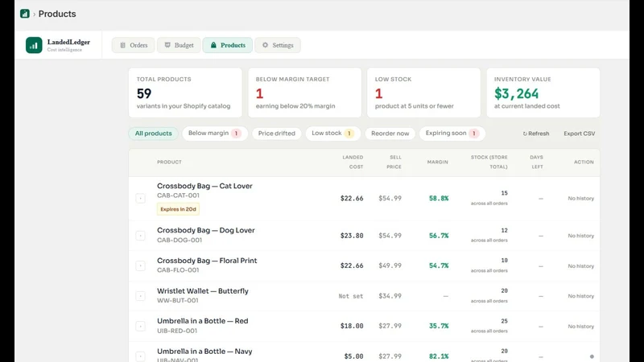Image resolution: width=644 pixels, height=362 pixels.
Task: Expand the Crossbody Bag Floral Print row
Action: click(x=140, y=266)
